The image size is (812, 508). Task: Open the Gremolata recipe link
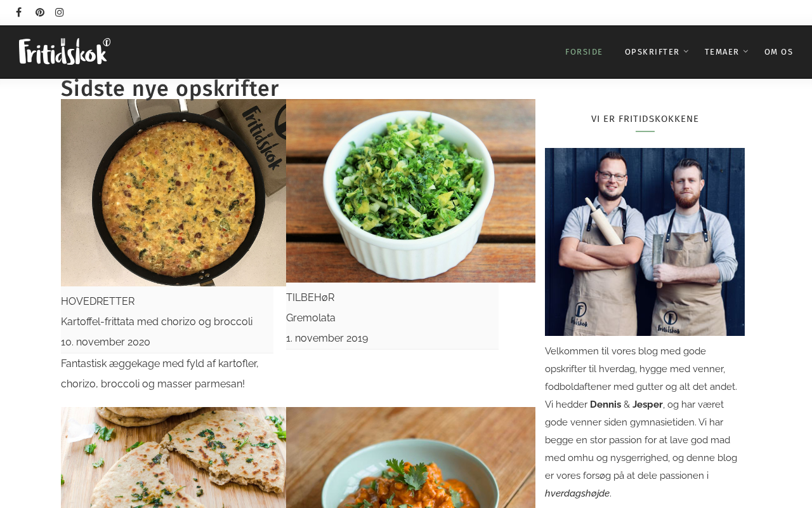[311, 317]
